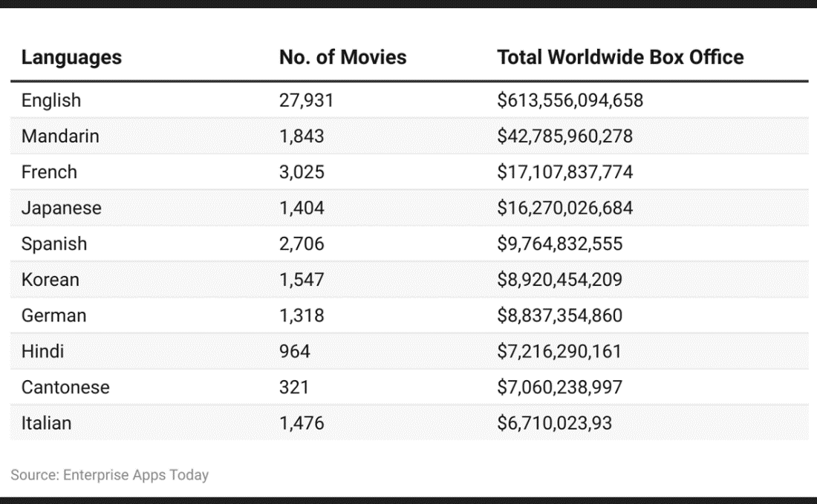Click the $42,785,960,278 box office value
The height and width of the screenshot is (504, 817).
(564, 137)
